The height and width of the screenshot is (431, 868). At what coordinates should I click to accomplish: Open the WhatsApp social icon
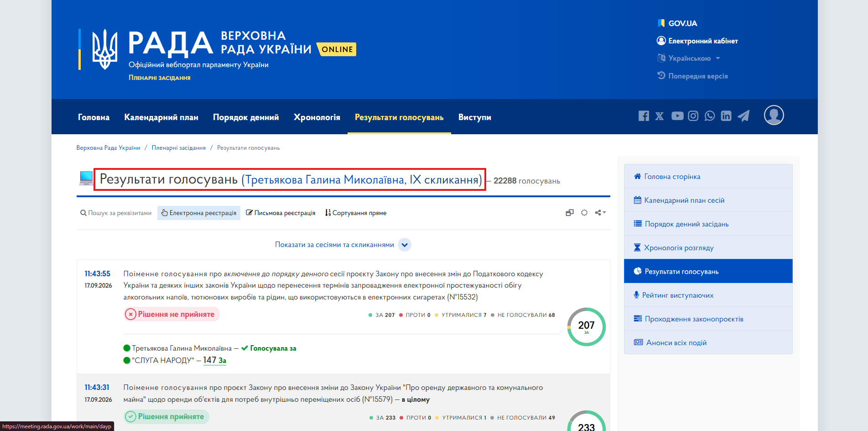710,116
